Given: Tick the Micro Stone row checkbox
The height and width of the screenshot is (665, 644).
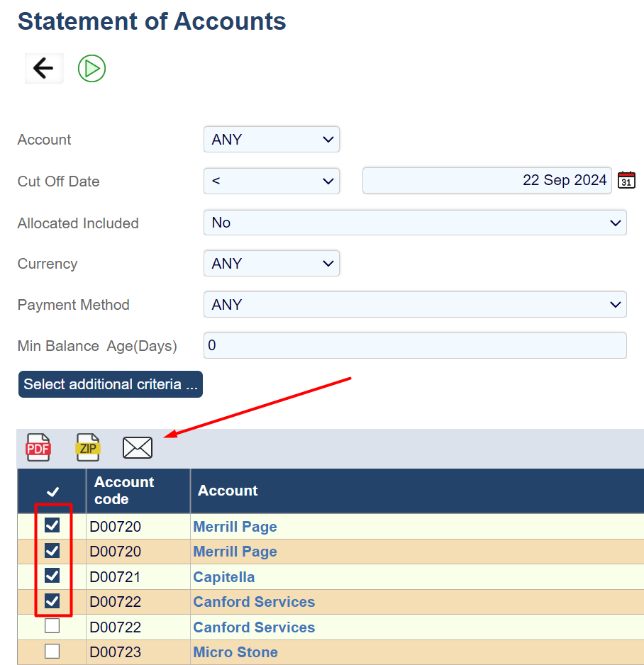Looking at the screenshot, I should tap(52, 652).
